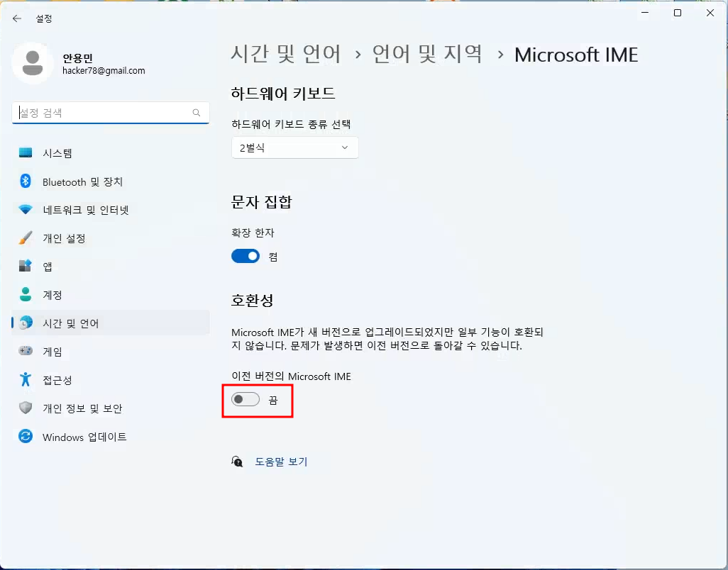Screen dimensions: 728x570
Task: Select the 시스템 monitor icon
Action: pos(26,152)
